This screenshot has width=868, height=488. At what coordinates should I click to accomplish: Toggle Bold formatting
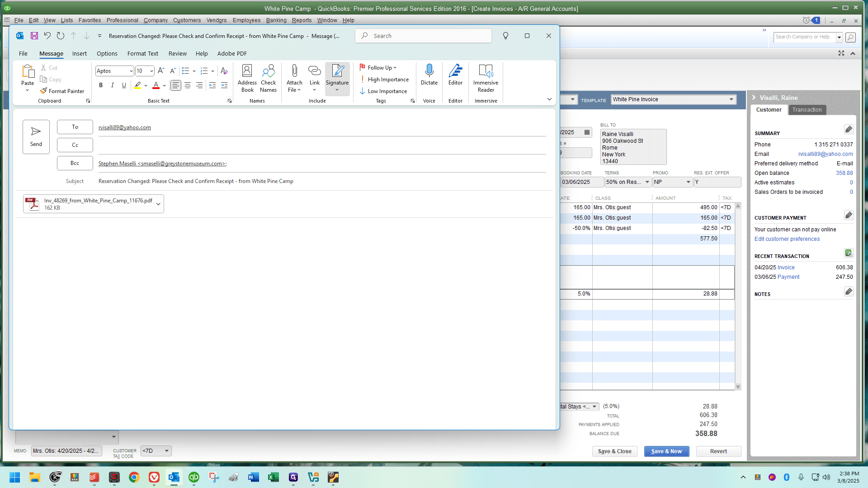click(101, 85)
